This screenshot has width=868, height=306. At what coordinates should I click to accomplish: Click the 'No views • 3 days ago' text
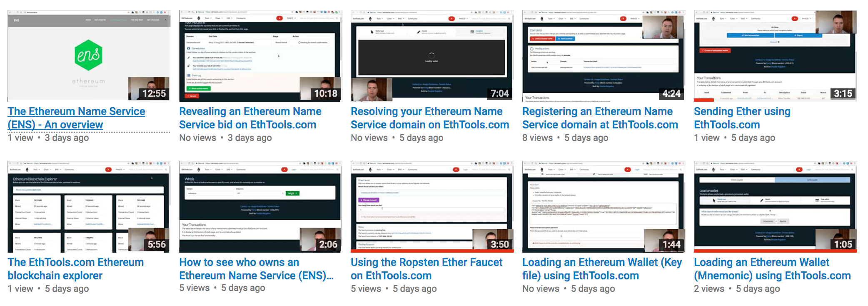click(225, 138)
